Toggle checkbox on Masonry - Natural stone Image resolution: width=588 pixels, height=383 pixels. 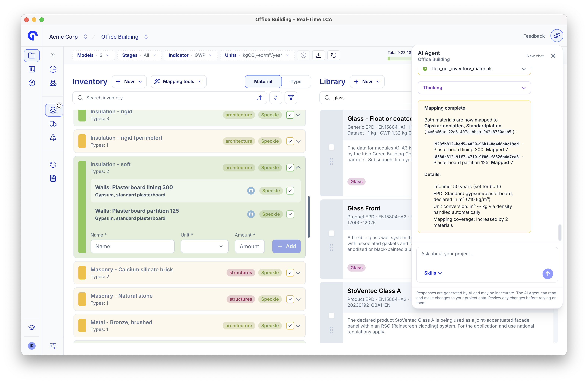coord(290,299)
